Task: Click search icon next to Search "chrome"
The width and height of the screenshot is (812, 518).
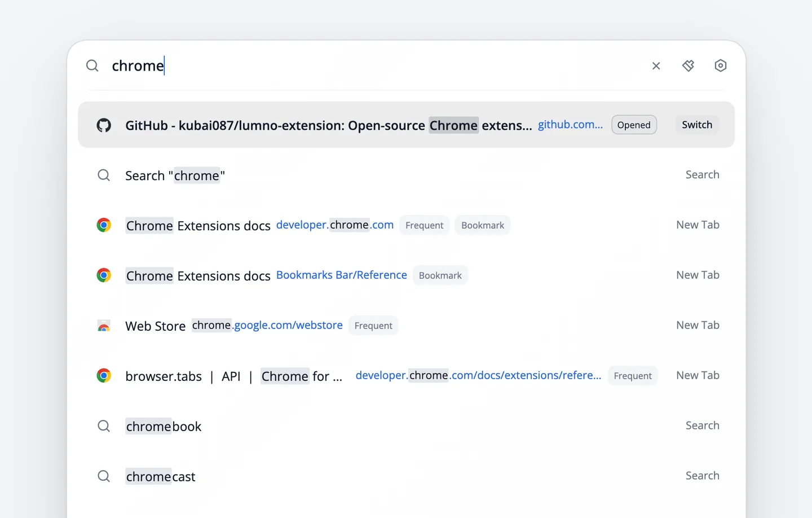Action: point(104,175)
